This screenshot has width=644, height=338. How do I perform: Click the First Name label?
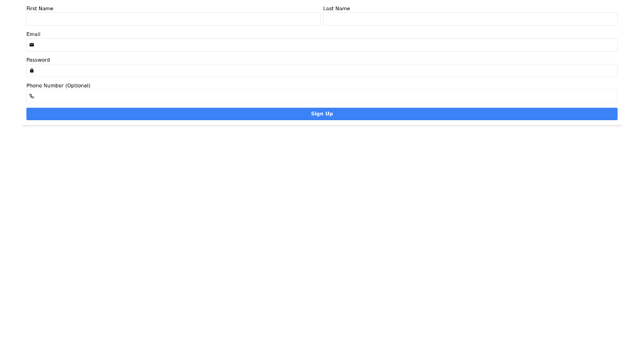[x=40, y=8]
